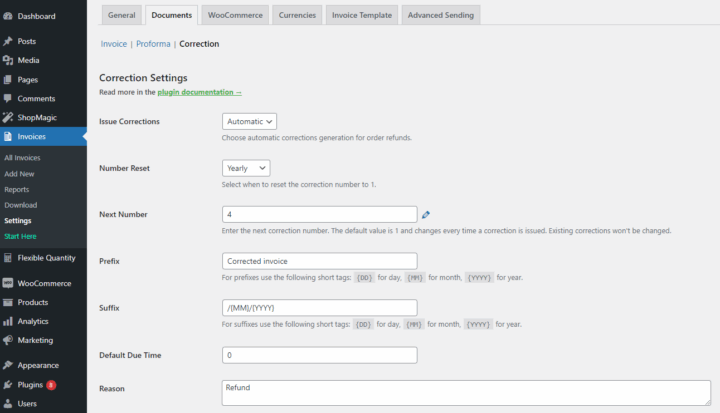Click into the Prefix text field
Screen dimensions: 720x413
pyautogui.click(x=319, y=261)
